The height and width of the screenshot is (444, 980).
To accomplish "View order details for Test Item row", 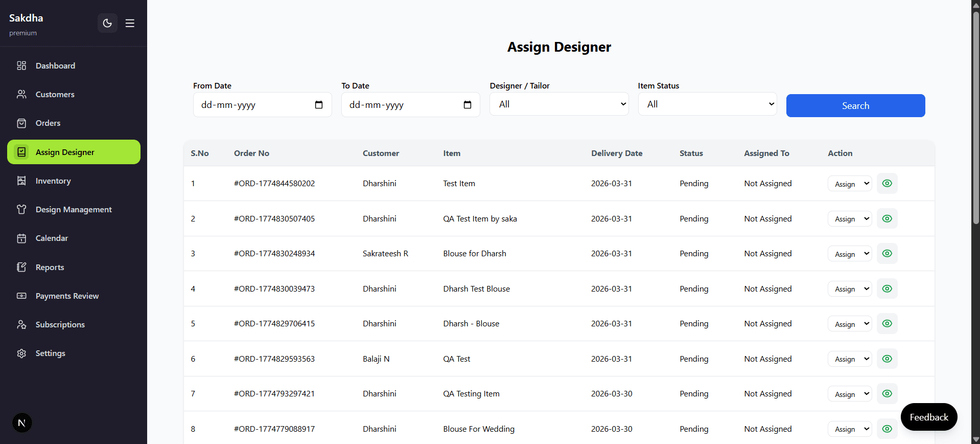I will [887, 183].
